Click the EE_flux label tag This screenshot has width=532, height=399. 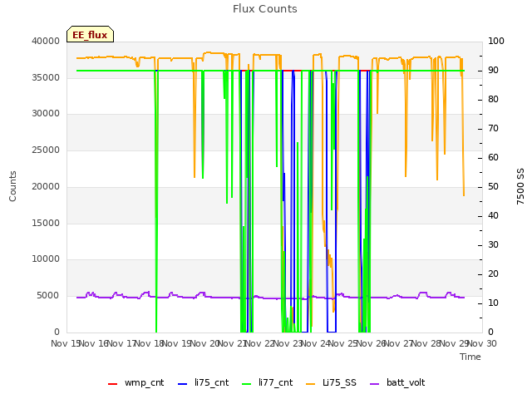pyautogui.click(x=90, y=35)
